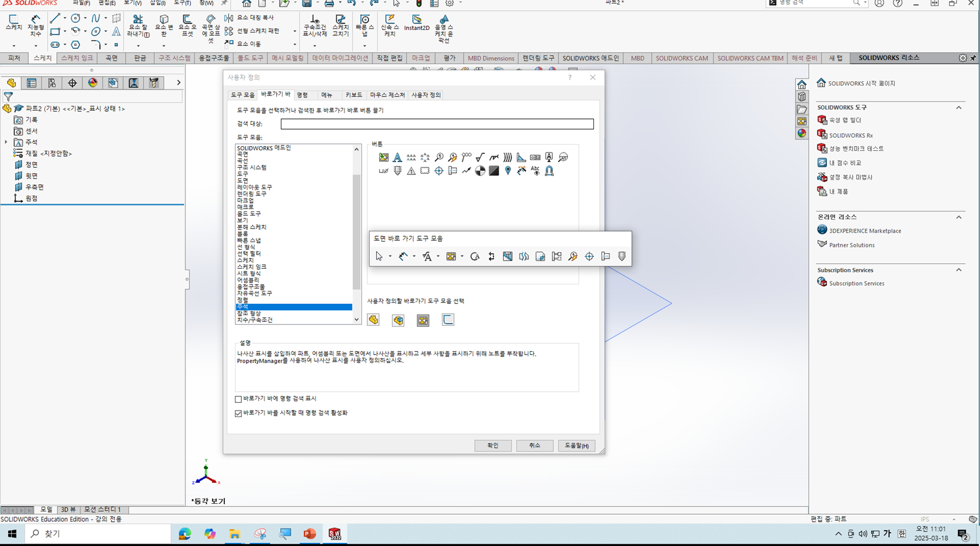Viewport: 980px width, 546px height.
Task: Click the 검색 대상 search field
Action: 437,124
